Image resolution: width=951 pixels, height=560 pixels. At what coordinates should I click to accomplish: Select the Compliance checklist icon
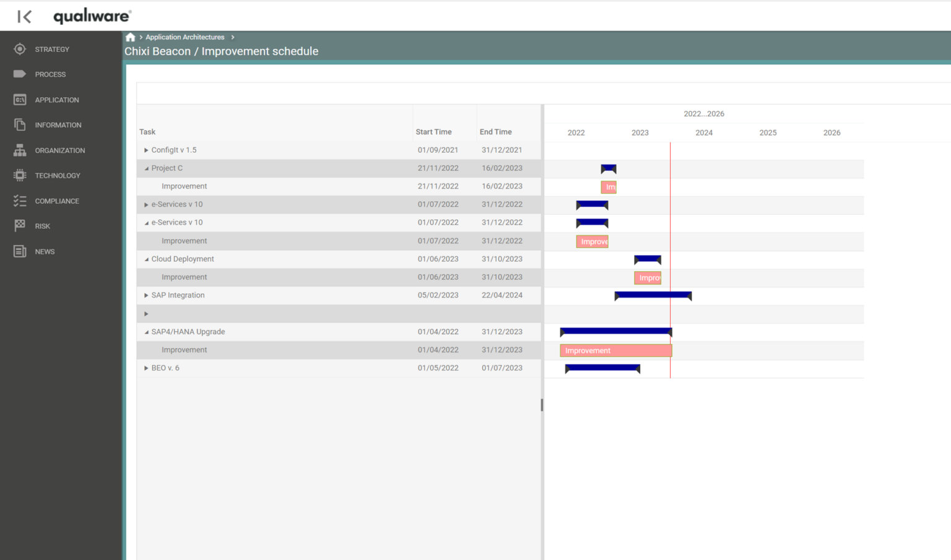pos(19,200)
